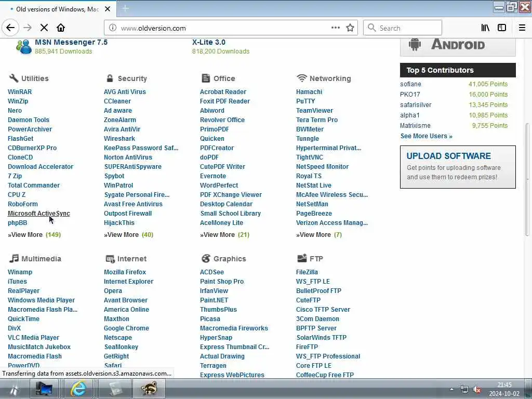Open the FileZilla link
The height and width of the screenshot is (399, 532).
click(307, 272)
